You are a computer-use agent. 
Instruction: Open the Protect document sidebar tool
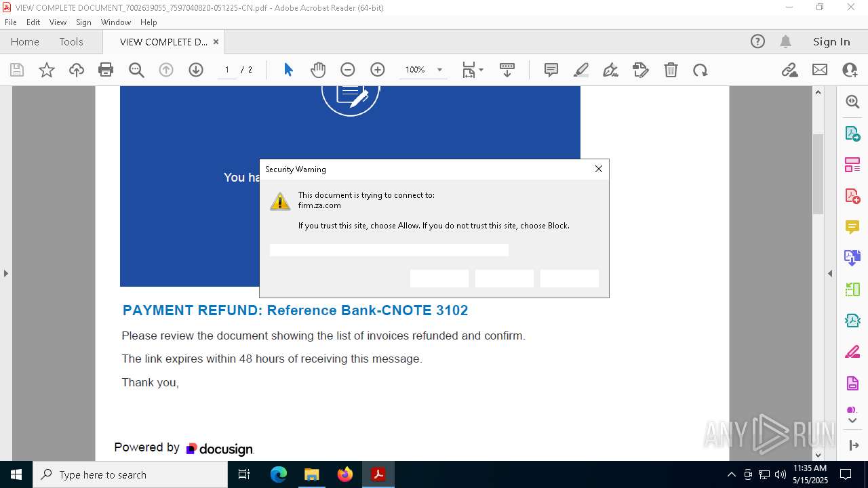click(852, 384)
